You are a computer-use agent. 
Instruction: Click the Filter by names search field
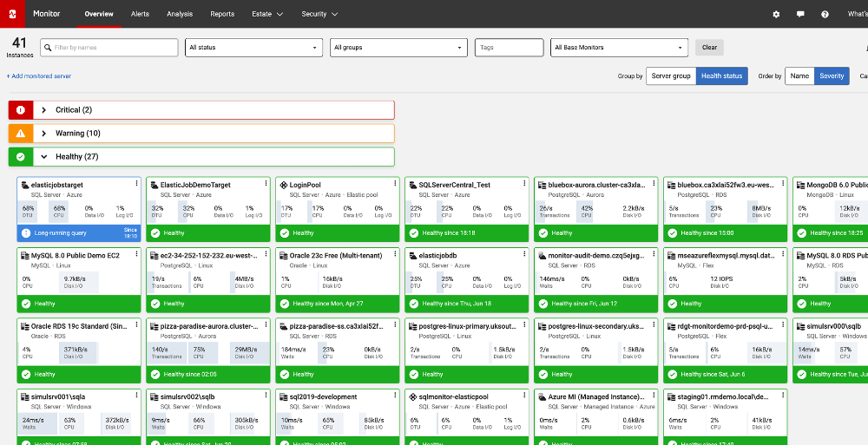point(109,48)
